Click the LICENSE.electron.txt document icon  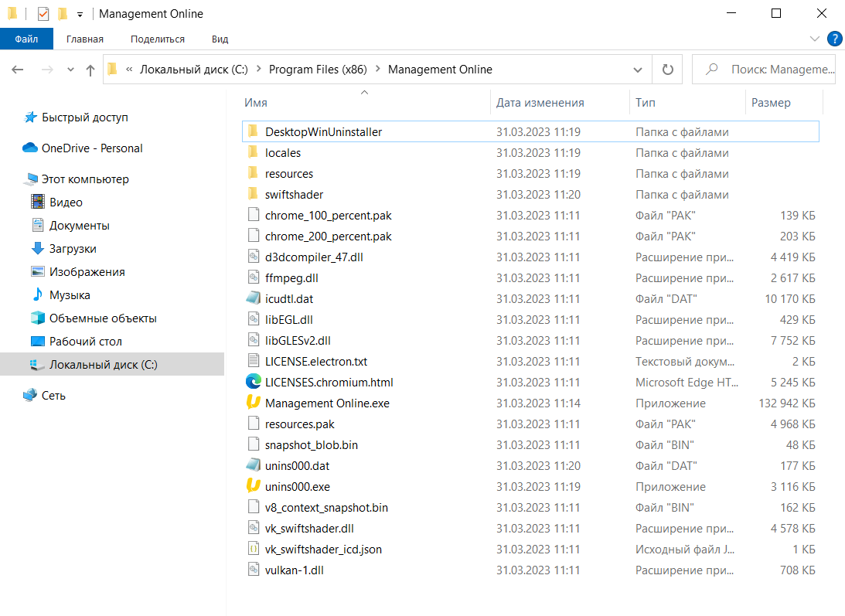[x=254, y=361]
